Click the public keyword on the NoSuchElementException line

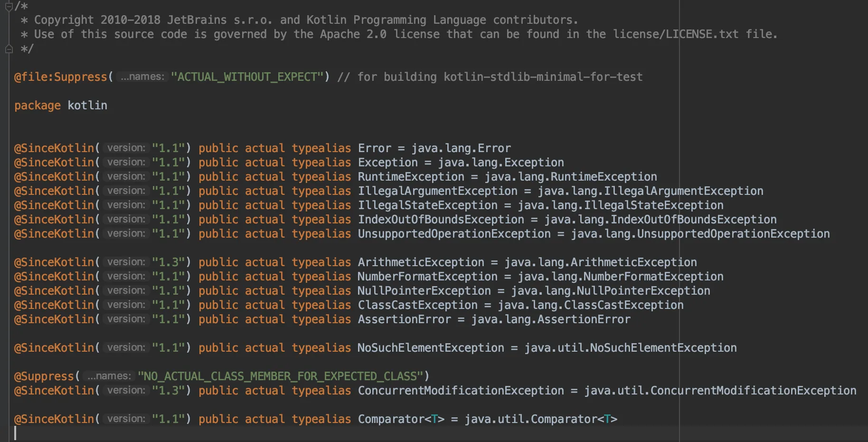tap(218, 348)
